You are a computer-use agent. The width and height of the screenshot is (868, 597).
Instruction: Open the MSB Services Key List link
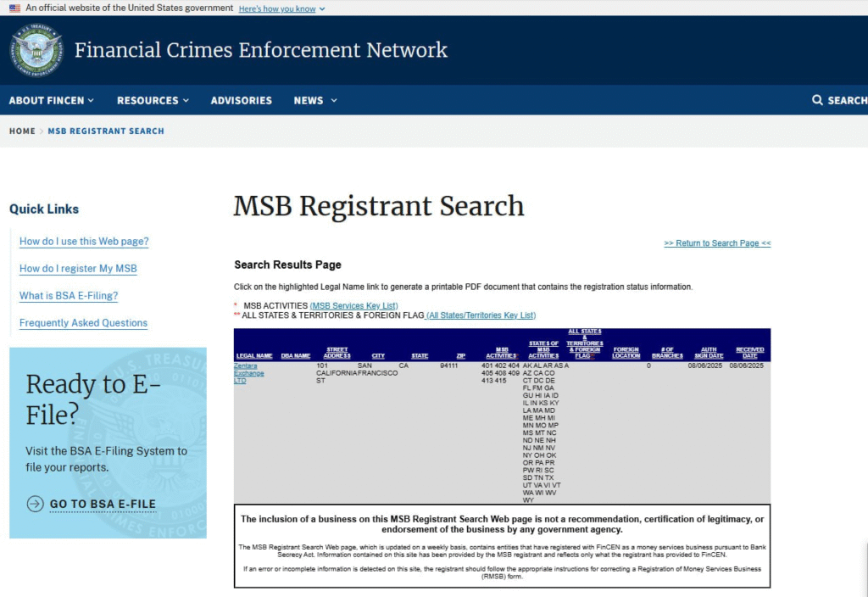pos(353,305)
